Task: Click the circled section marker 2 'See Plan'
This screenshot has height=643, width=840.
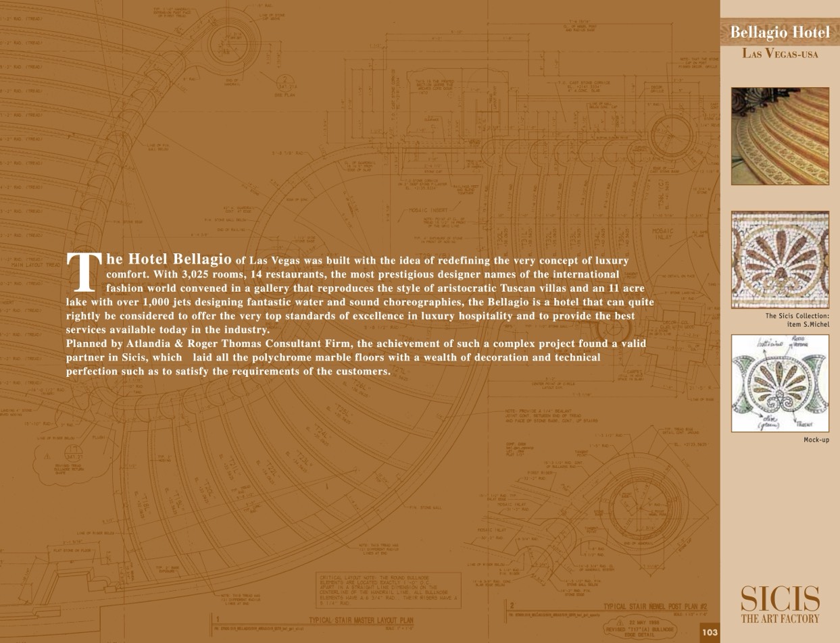Action: click(284, 84)
